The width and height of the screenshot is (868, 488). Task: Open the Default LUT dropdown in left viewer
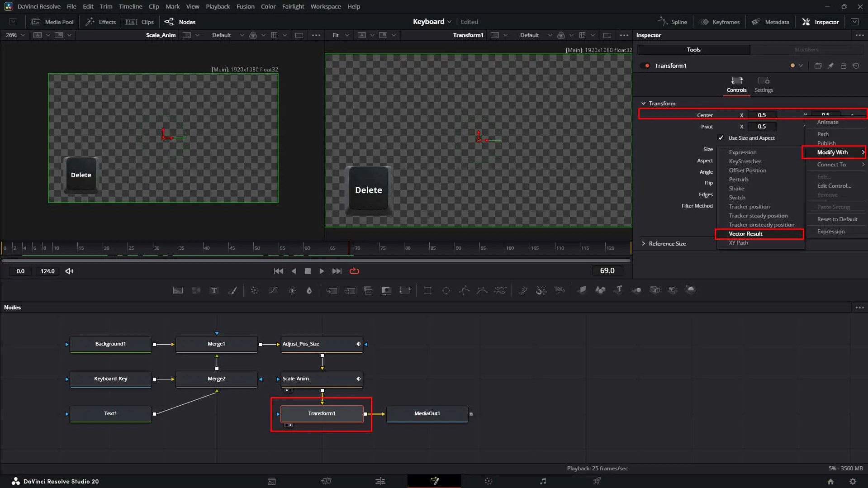[228, 35]
